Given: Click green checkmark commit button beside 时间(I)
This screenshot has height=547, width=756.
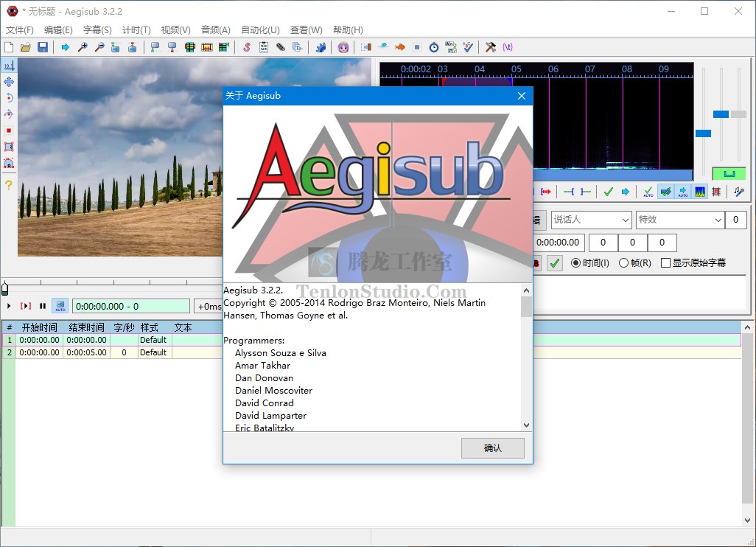Looking at the screenshot, I should coord(555,263).
